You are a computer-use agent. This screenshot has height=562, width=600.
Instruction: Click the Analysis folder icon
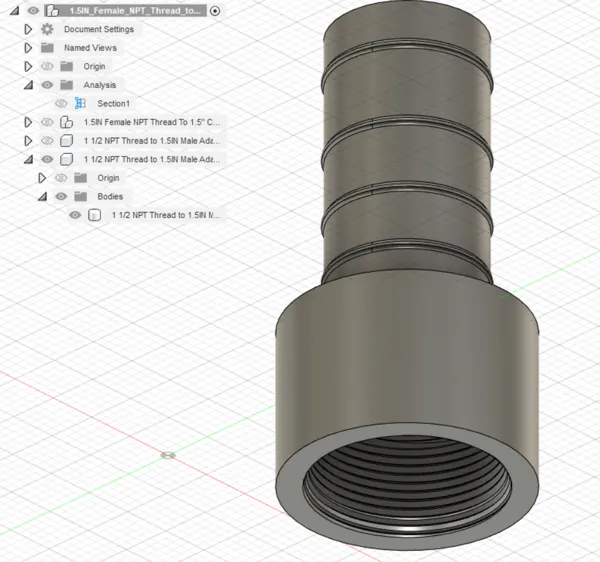point(67,85)
